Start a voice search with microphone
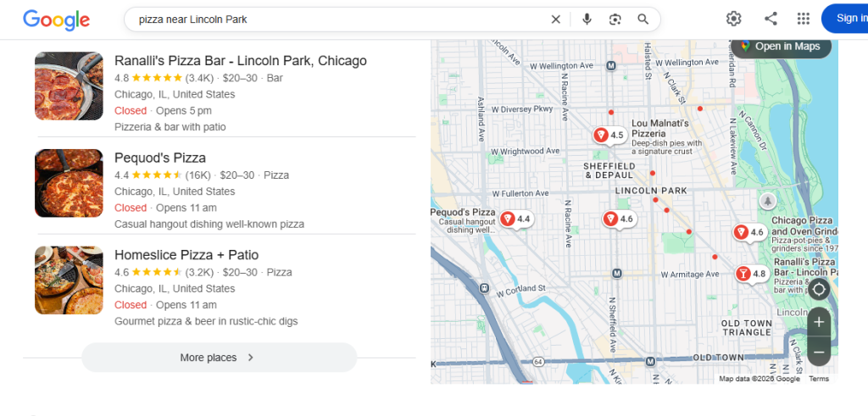 (587, 19)
